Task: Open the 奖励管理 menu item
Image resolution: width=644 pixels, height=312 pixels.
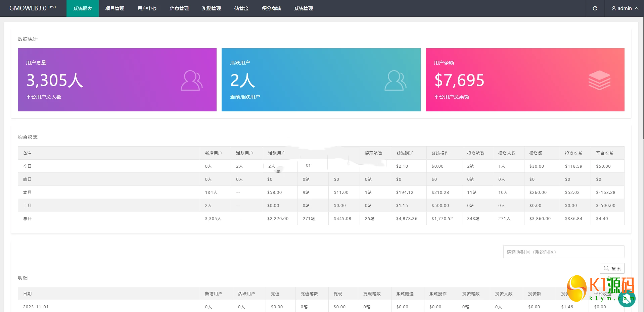Action: (212, 8)
